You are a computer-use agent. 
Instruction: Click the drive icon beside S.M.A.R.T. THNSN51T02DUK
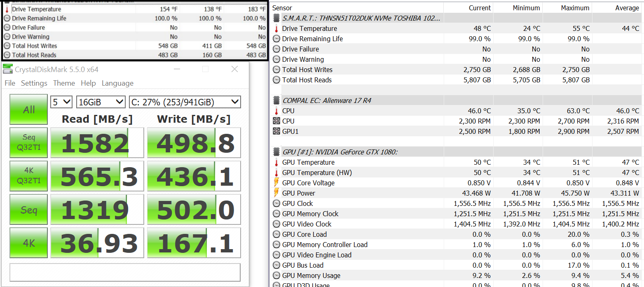[276, 18]
